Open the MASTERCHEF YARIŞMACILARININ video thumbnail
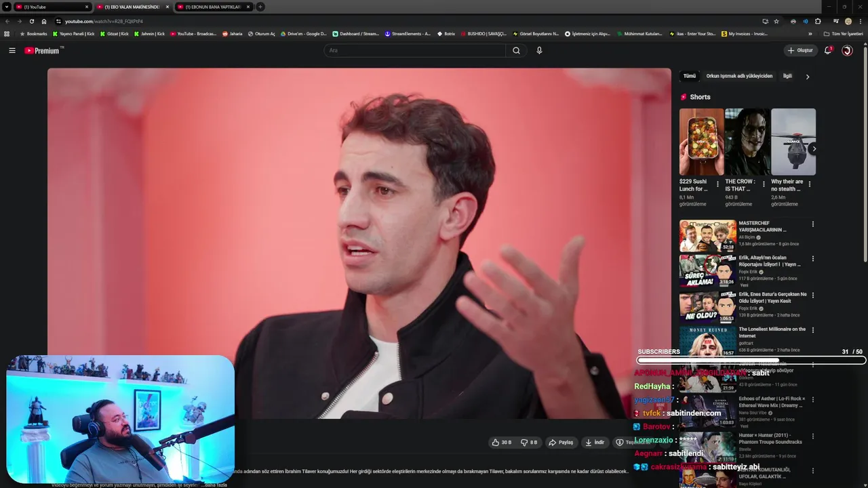868x488 pixels. coord(708,236)
